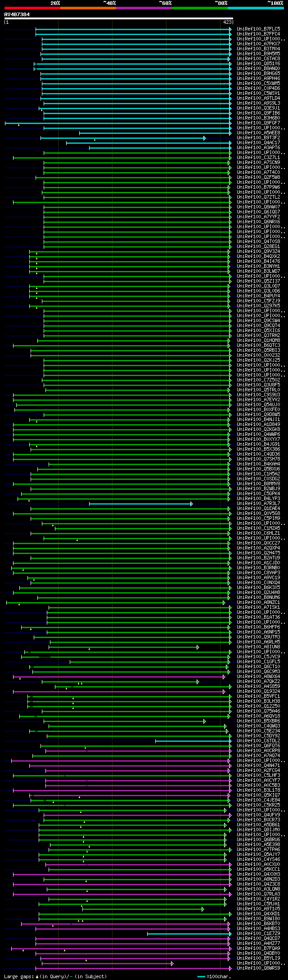Screen dimensions: 288x980
Task: Select the UniRef100_Q9UTM3 label
Action: tap(258, 637)
